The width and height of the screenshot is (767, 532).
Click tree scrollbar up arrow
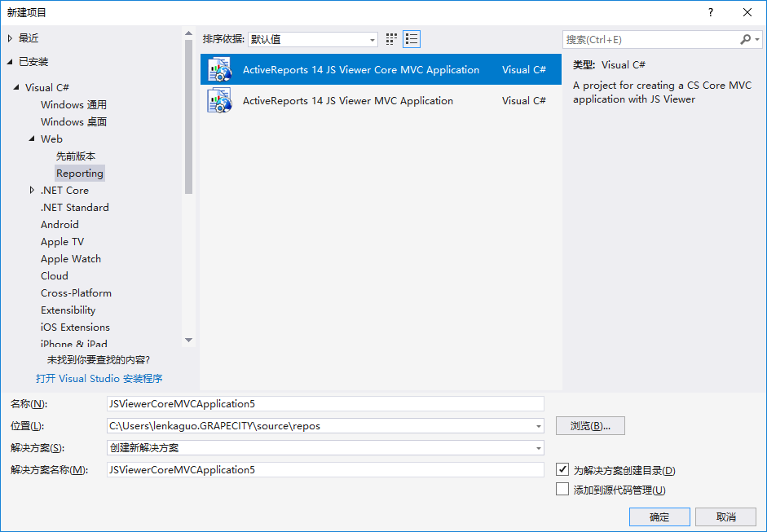point(188,33)
